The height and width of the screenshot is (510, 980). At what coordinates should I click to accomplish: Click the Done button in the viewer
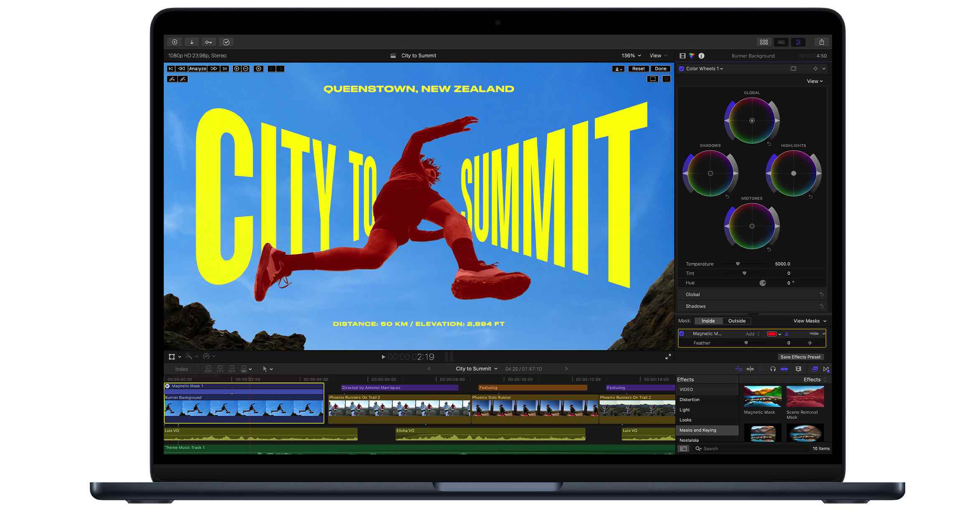click(x=660, y=69)
